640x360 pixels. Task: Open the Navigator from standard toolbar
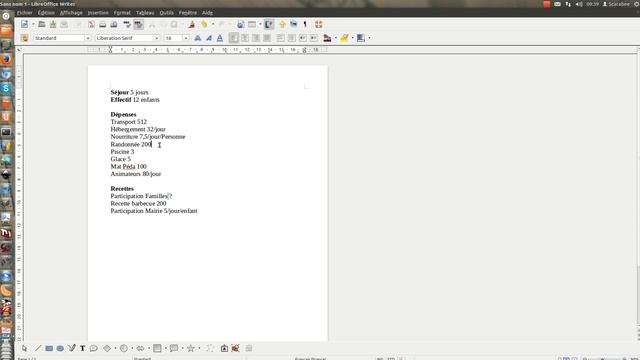coord(282,24)
